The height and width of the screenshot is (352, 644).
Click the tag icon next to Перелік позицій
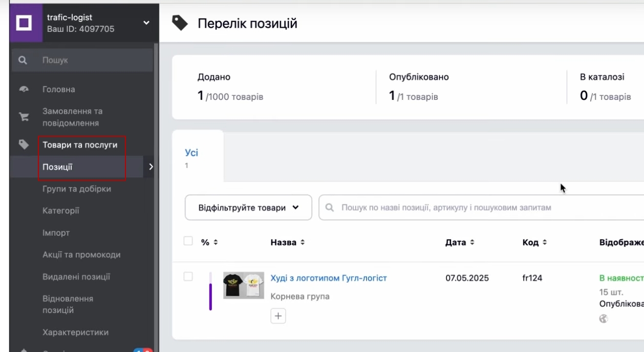(180, 23)
